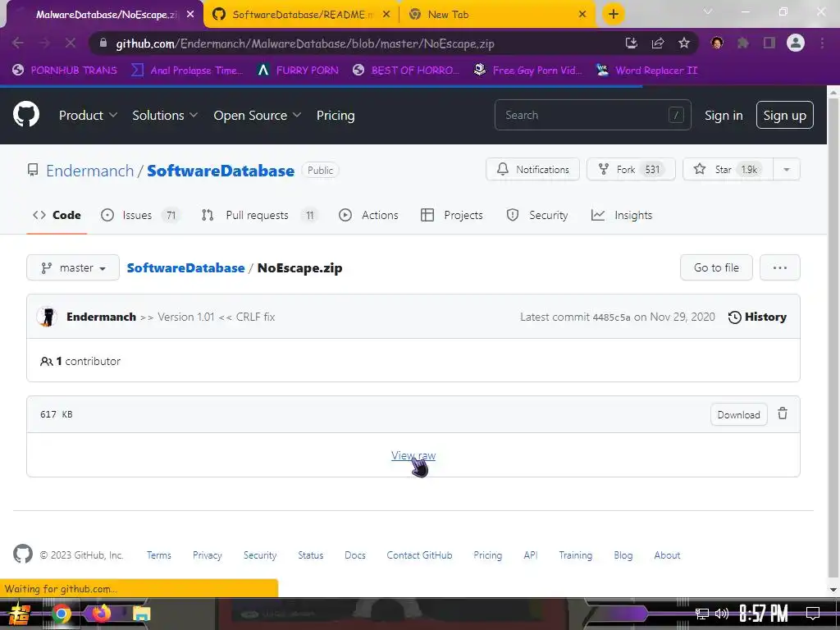This screenshot has height=630, width=840.
Task: Open the Open Source dropdown
Action: coord(257,115)
